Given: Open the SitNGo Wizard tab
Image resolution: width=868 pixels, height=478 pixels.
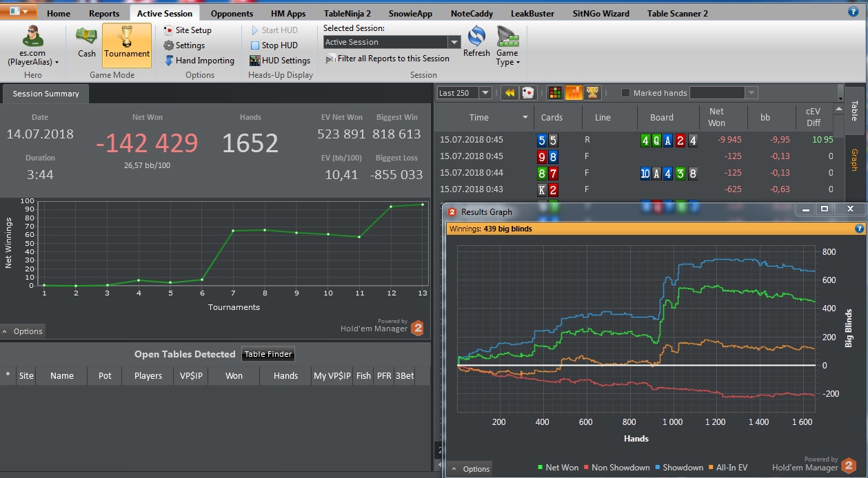Looking at the screenshot, I should click(x=600, y=13).
